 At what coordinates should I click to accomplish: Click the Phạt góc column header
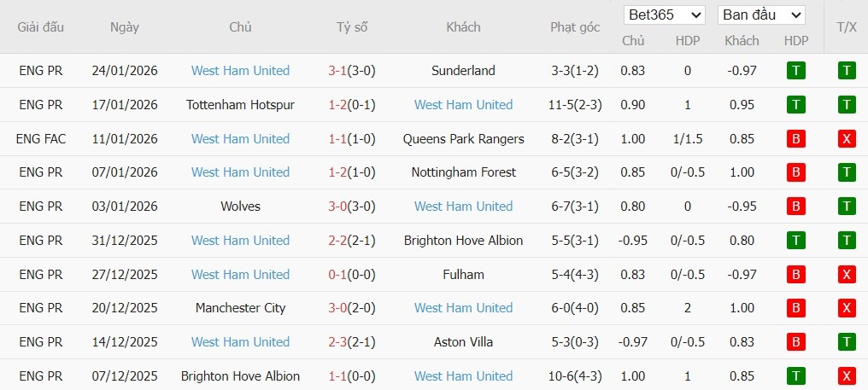tap(575, 27)
